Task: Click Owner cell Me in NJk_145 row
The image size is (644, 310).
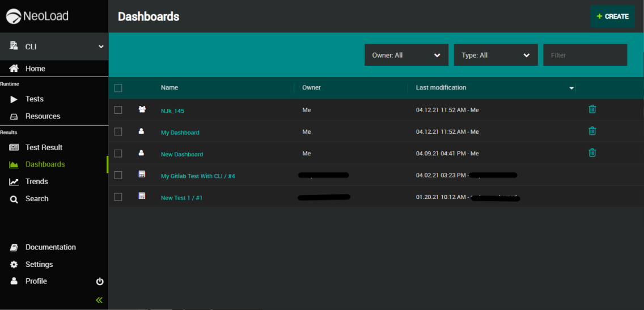Action: [306, 110]
